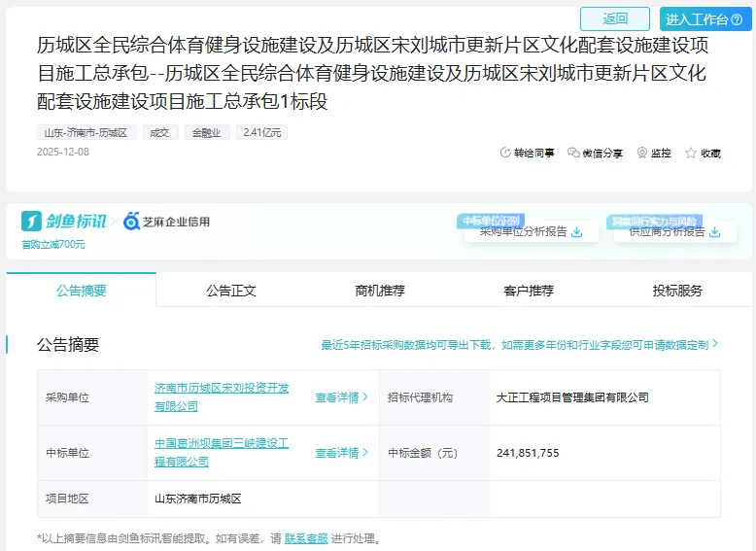Click the 微信分享 WeChat share icon
The height and width of the screenshot is (551, 756).
[x=573, y=153]
